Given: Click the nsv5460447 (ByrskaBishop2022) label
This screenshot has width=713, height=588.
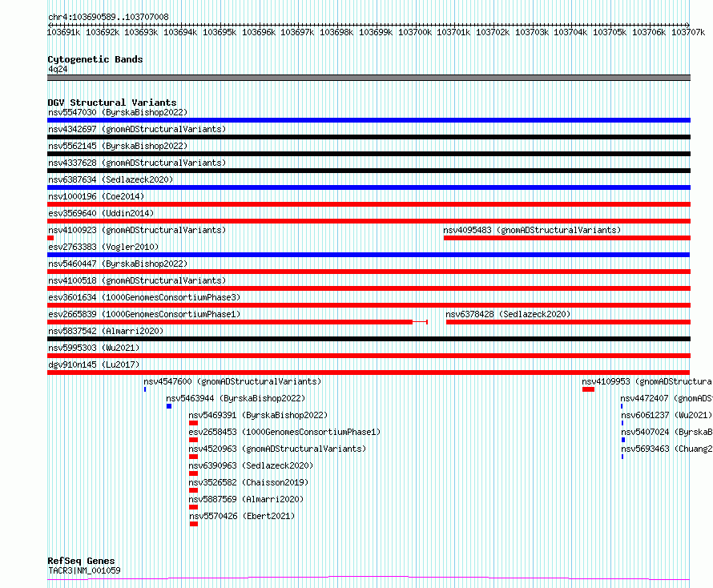Looking at the screenshot, I should (x=118, y=264).
